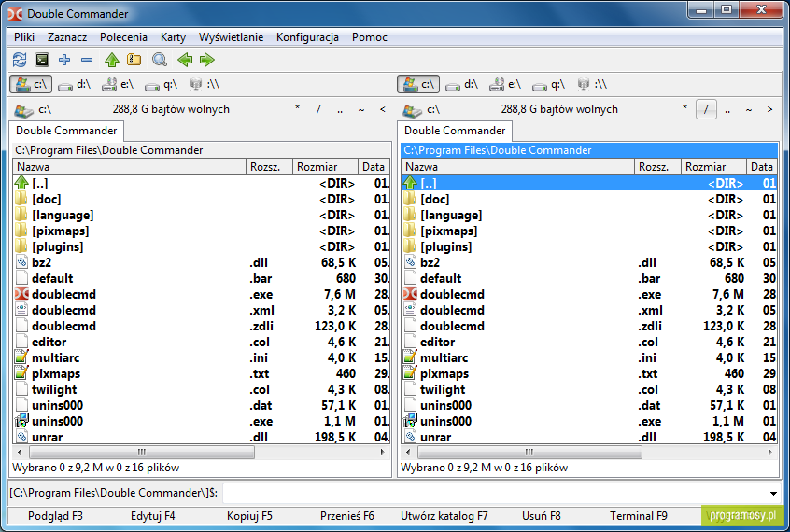Click bz2 .dll file icon in right panel
790x532 pixels.
pos(410,262)
